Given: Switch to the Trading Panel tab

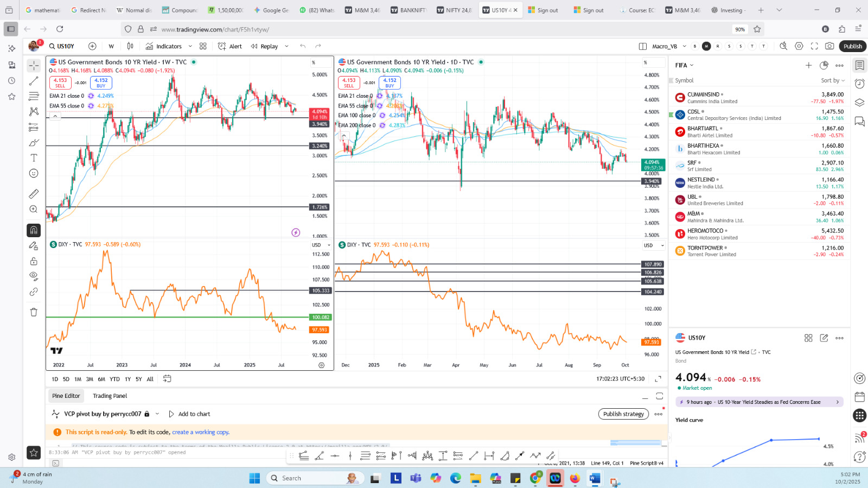Looking at the screenshot, I should (110, 396).
